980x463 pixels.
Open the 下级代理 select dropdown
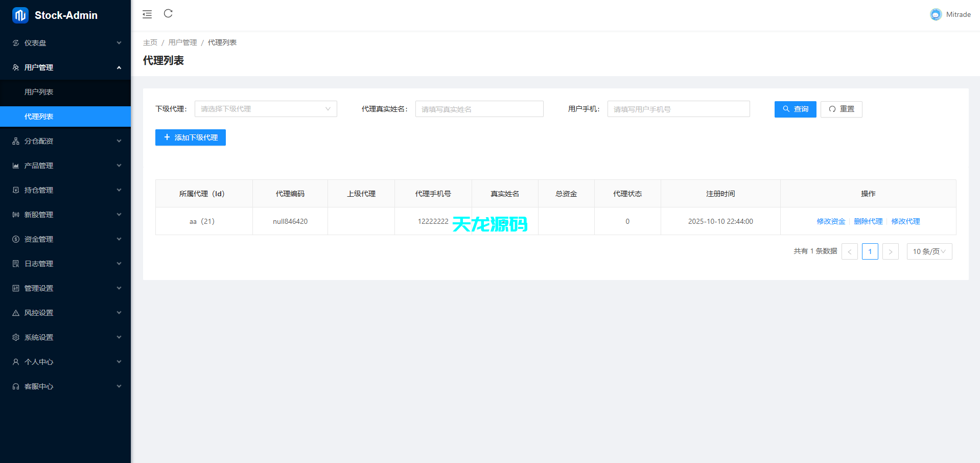(x=265, y=109)
